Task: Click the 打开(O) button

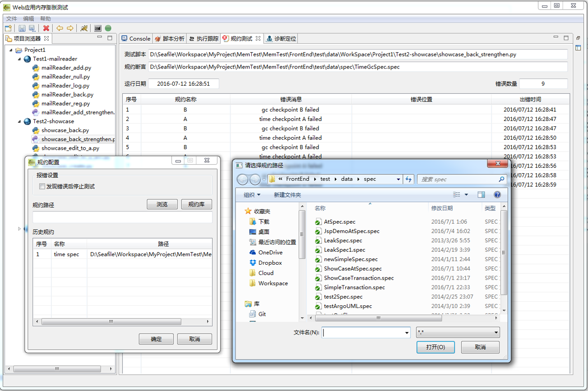Action: [x=435, y=347]
